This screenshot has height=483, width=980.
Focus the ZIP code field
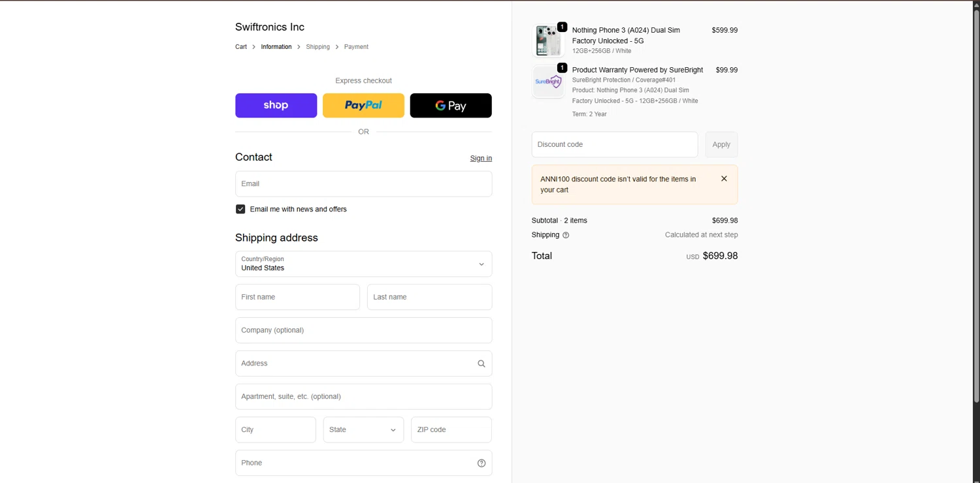click(451, 429)
